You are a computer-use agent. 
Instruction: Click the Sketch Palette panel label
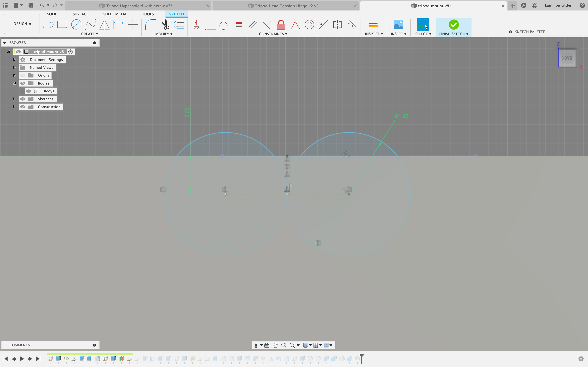click(530, 31)
